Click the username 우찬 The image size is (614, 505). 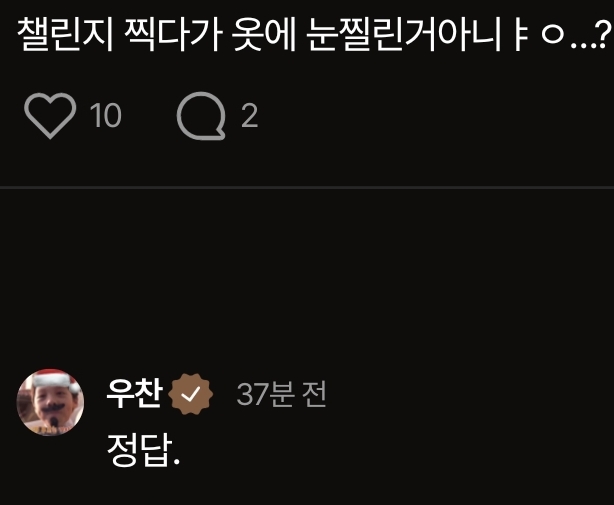[134, 393]
